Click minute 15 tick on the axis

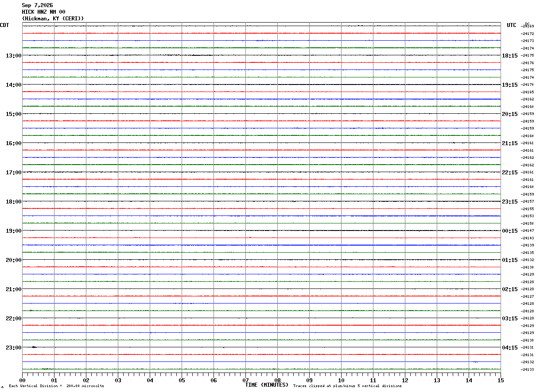(501, 380)
